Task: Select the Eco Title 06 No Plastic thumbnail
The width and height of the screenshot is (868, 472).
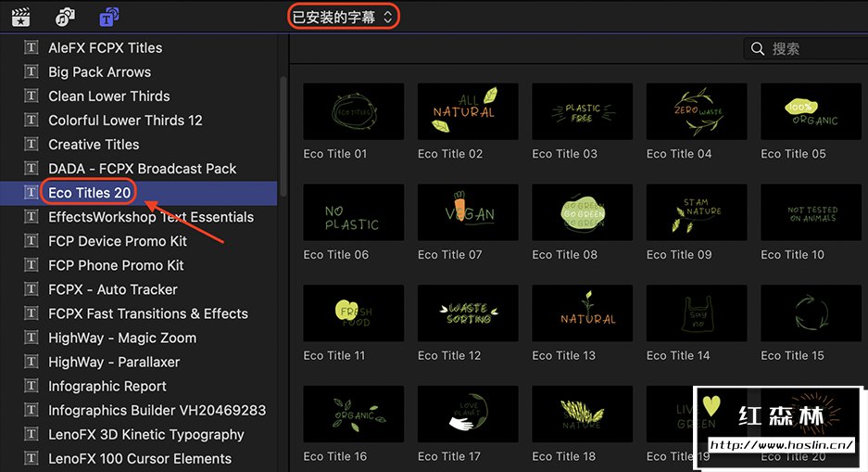Action: (354, 212)
